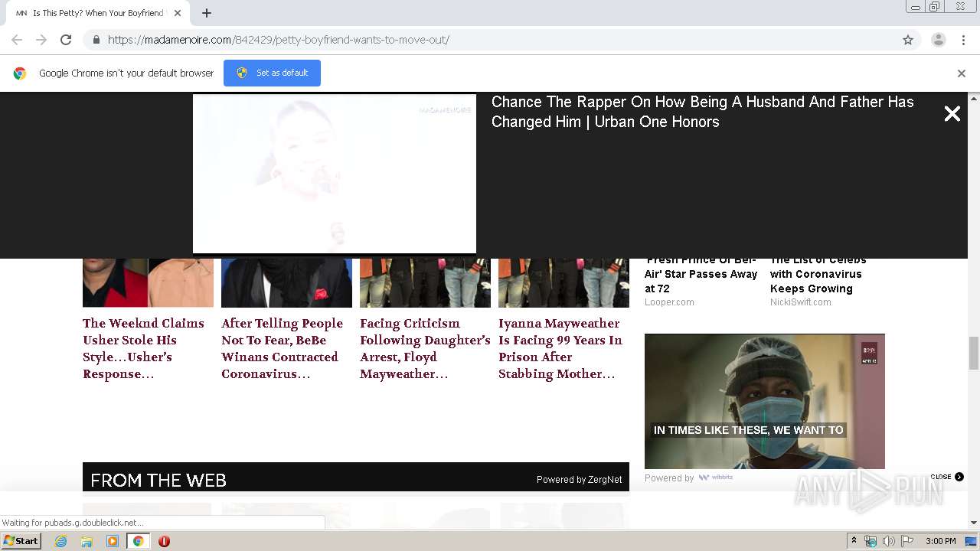Reload the current page

click(66, 40)
